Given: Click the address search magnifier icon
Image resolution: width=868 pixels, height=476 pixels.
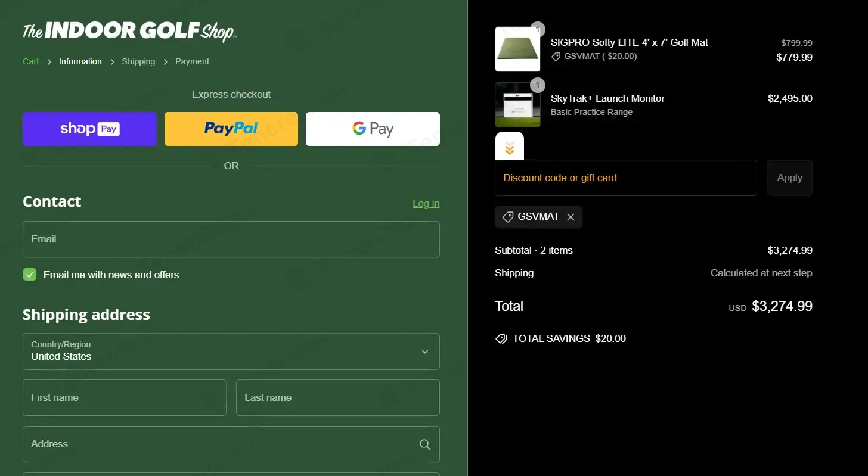Looking at the screenshot, I should [424, 444].
